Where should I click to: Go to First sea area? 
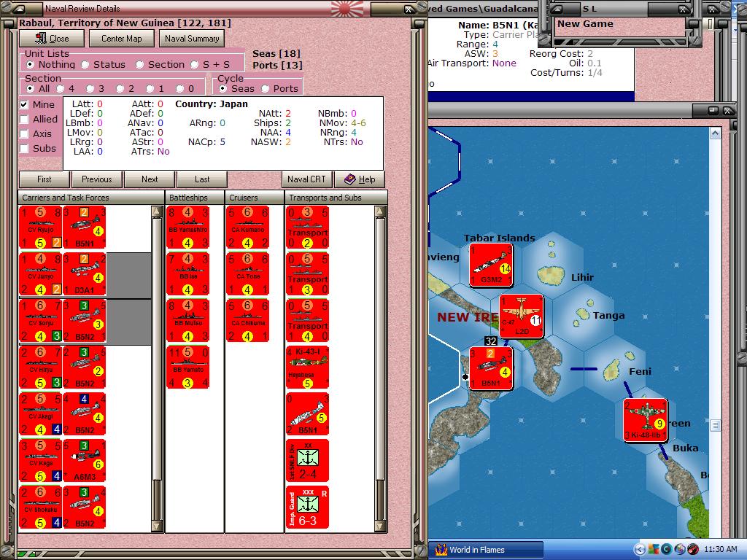(44, 179)
